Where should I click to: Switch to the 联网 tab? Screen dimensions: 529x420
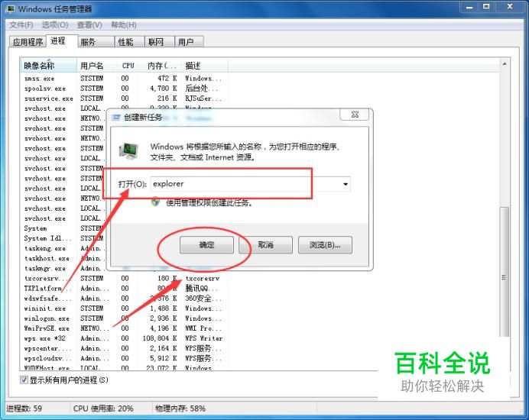[x=160, y=42]
